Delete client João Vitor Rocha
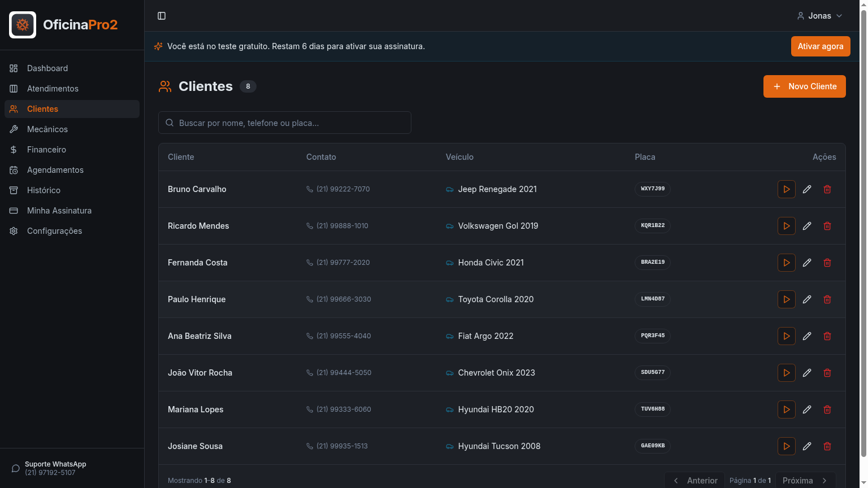This screenshot has height=488, width=868. pos(827,373)
